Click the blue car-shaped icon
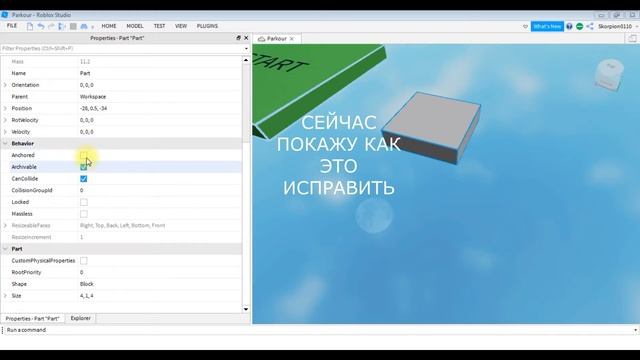Image resolution: width=640 pixels, height=360 pixels. click(x=84, y=26)
